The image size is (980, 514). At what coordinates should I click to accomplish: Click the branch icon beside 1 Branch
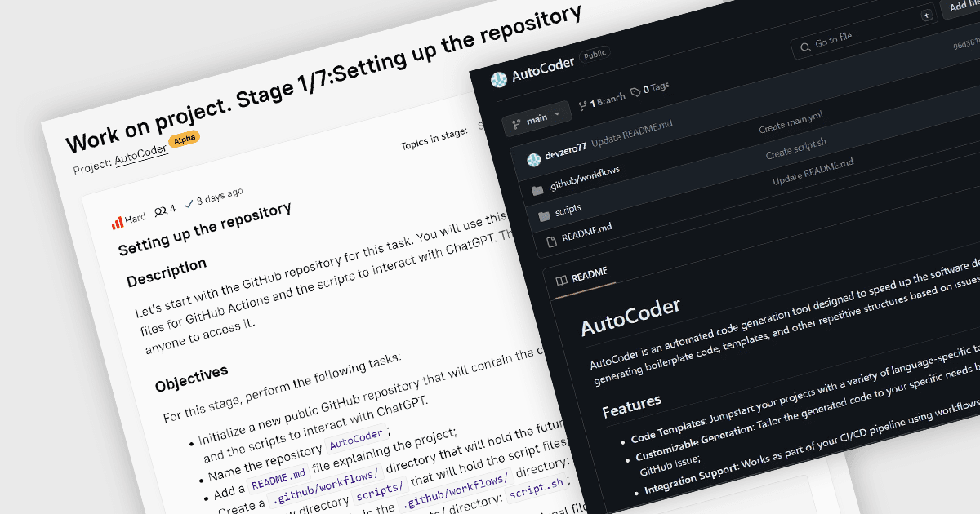click(582, 105)
